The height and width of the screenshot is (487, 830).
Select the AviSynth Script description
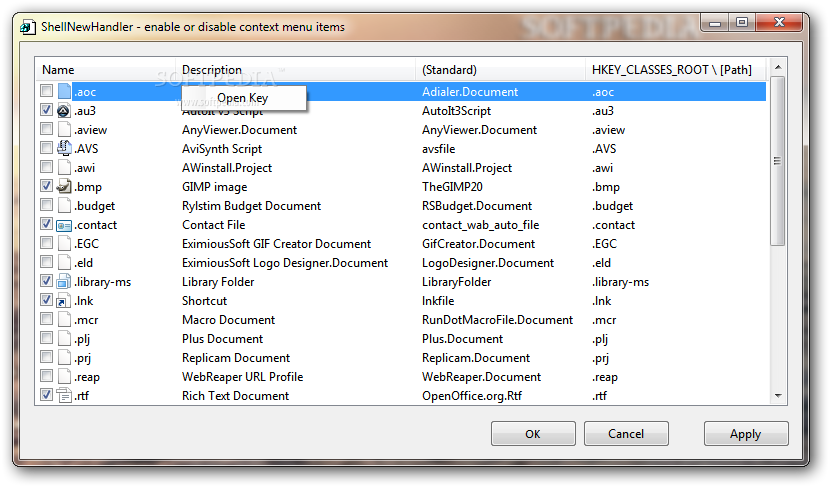[x=222, y=149]
